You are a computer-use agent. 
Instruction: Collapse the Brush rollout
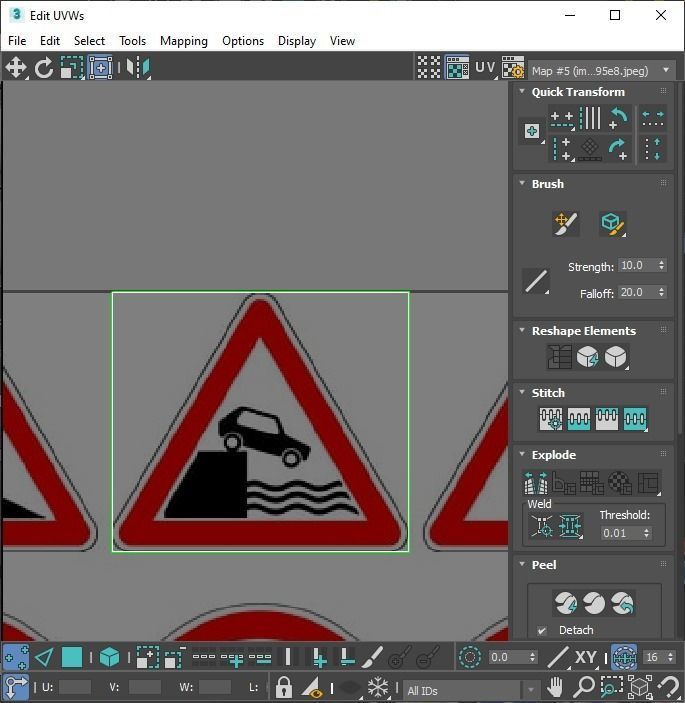click(522, 183)
